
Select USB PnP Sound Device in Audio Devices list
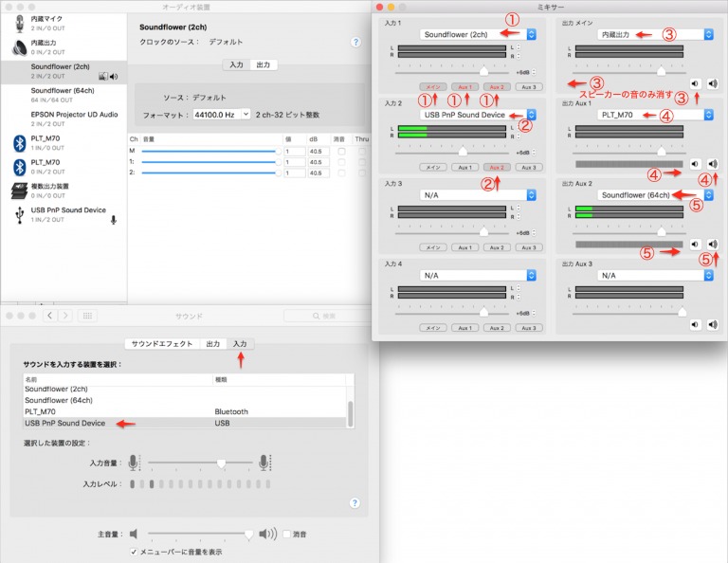point(64,214)
